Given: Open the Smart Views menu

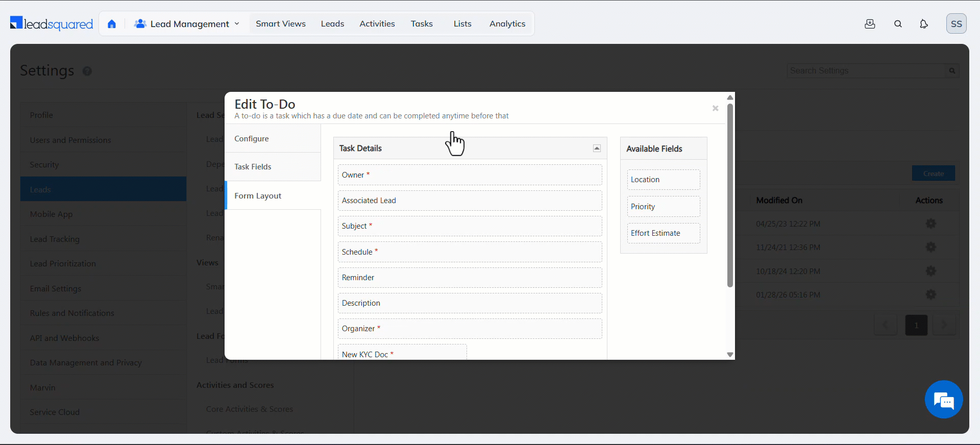Looking at the screenshot, I should (x=281, y=23).
